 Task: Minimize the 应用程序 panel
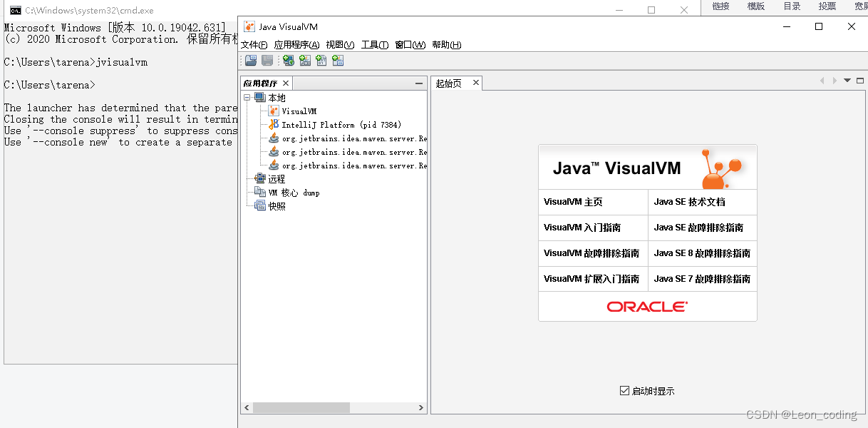pos(419,83)
